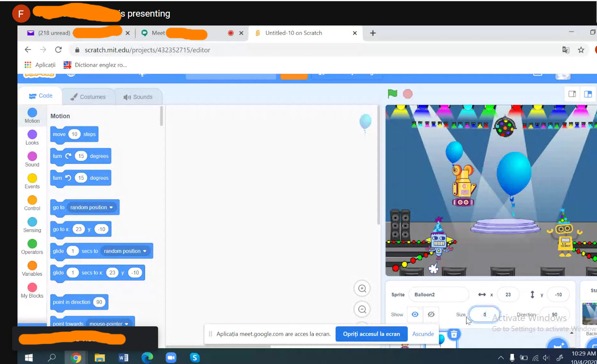Expand the 'go to random position' dropdown
This screenshot has width=597, height=364.
click(x=111, y=208)
